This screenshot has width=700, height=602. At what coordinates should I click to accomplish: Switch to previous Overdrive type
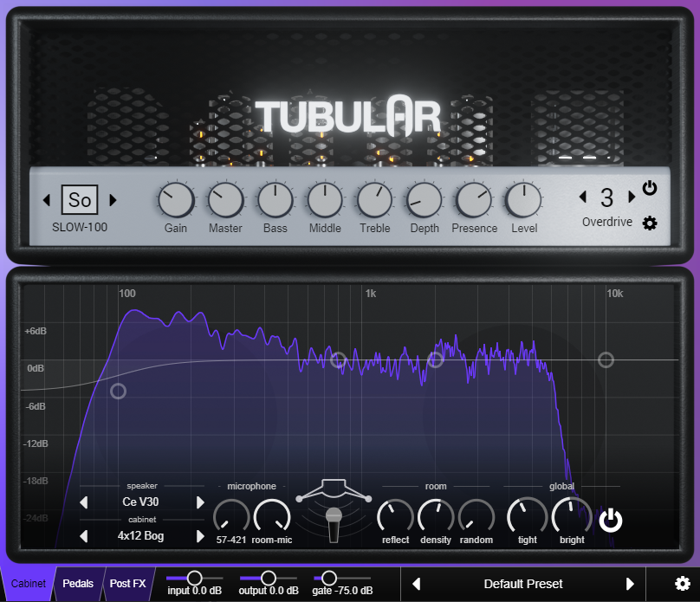(582, 197)
